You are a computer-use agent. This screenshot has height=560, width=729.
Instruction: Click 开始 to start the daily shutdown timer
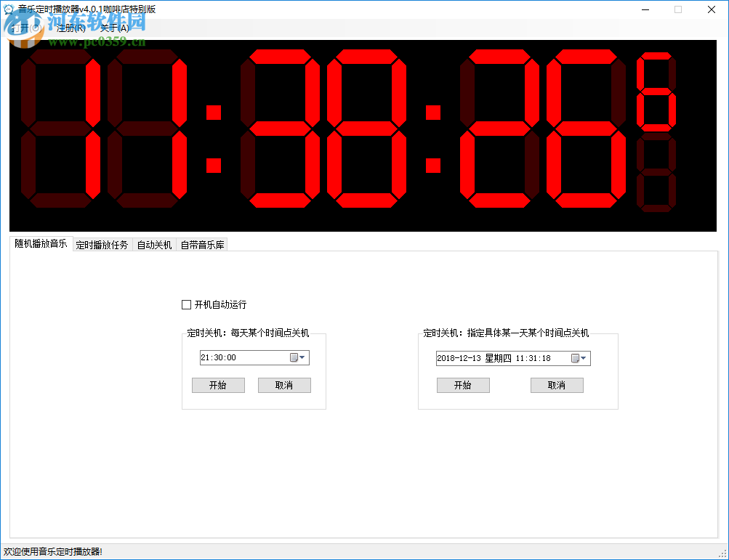click(218, 385)
